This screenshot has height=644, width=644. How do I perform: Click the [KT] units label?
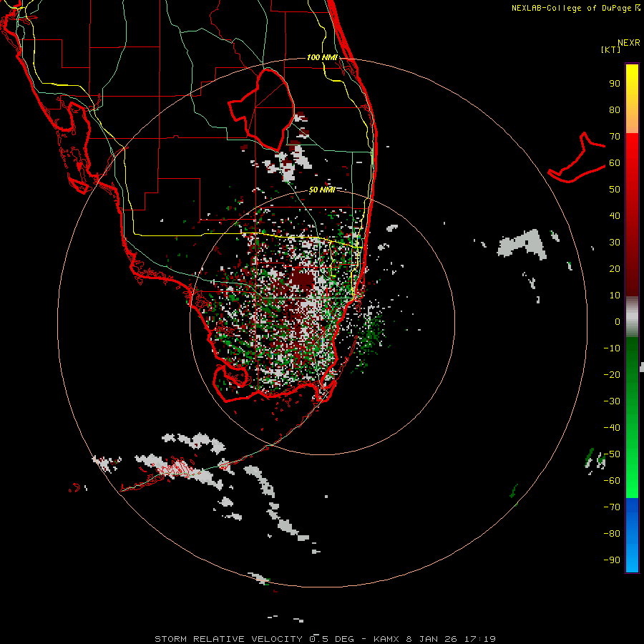610,49
